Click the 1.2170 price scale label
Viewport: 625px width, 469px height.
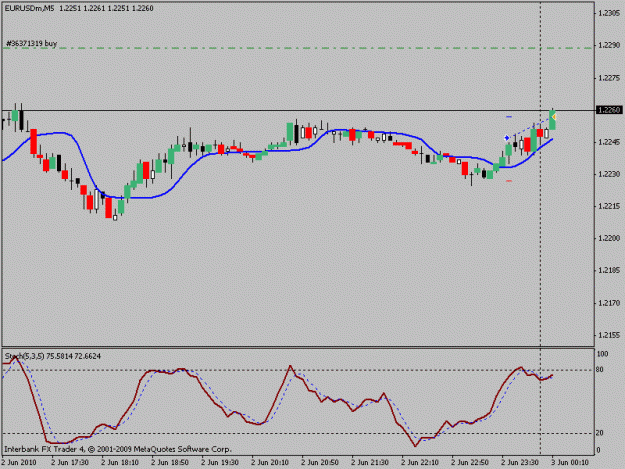point(609,303)
